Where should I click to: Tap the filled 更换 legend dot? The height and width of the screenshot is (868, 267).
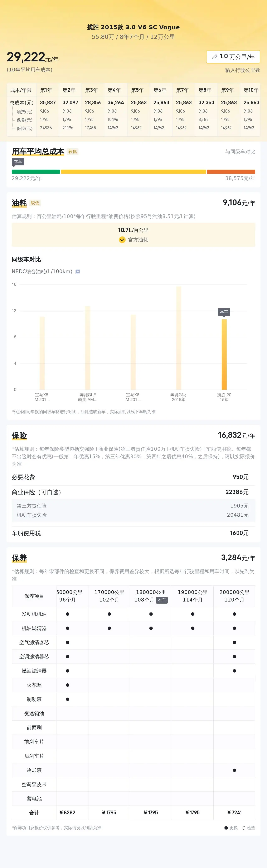[226, 827]
